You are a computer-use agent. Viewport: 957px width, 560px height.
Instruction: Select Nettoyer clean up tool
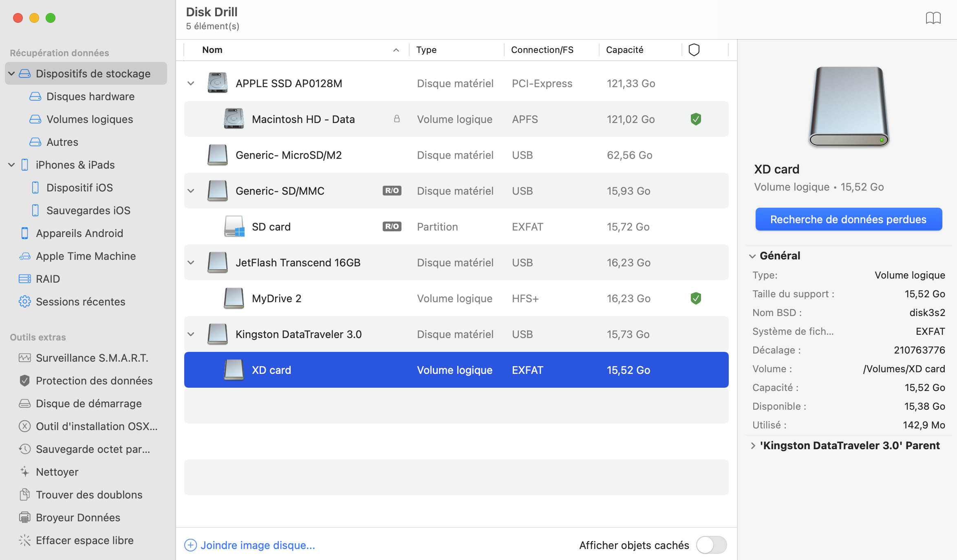(57, 472)
